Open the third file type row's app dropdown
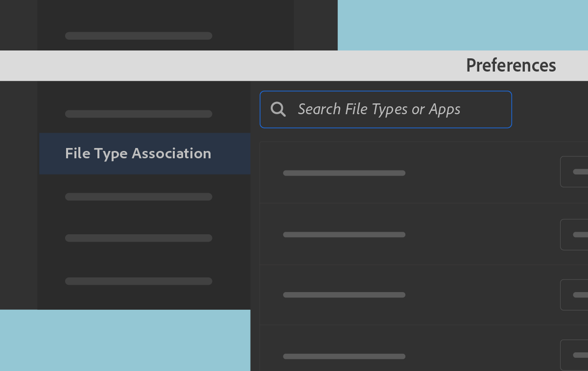Viewport: 588px width, 371px height. coord(575,295)
